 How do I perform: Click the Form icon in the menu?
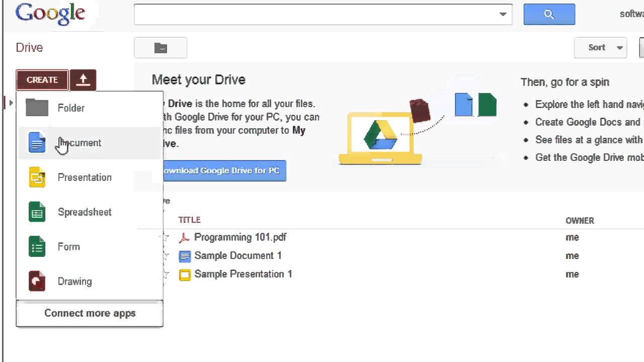point(37,247)
